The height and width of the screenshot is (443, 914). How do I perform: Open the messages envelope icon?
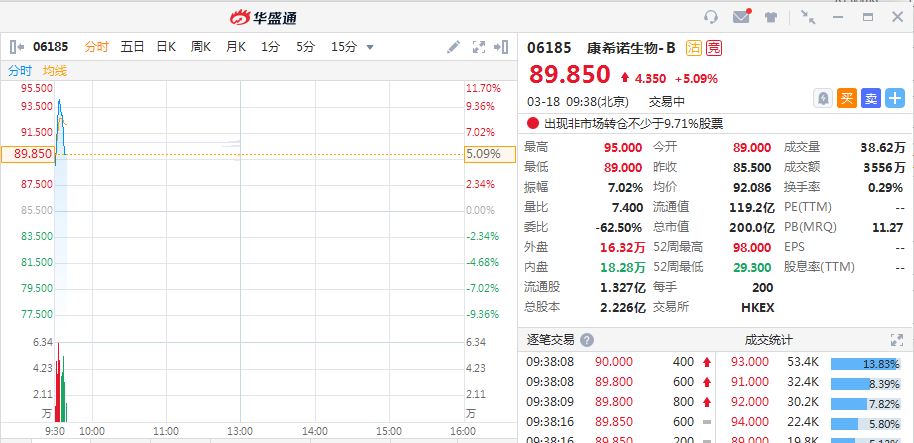click(741, 17)
